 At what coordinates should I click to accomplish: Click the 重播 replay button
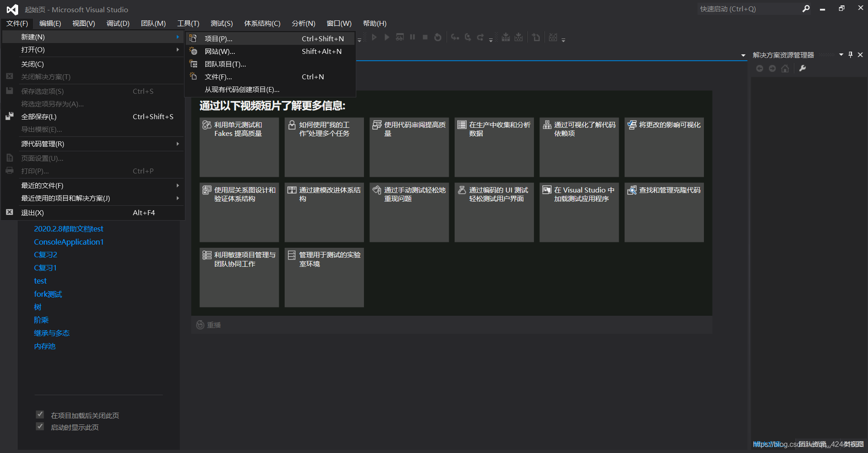tap(209, 325)
